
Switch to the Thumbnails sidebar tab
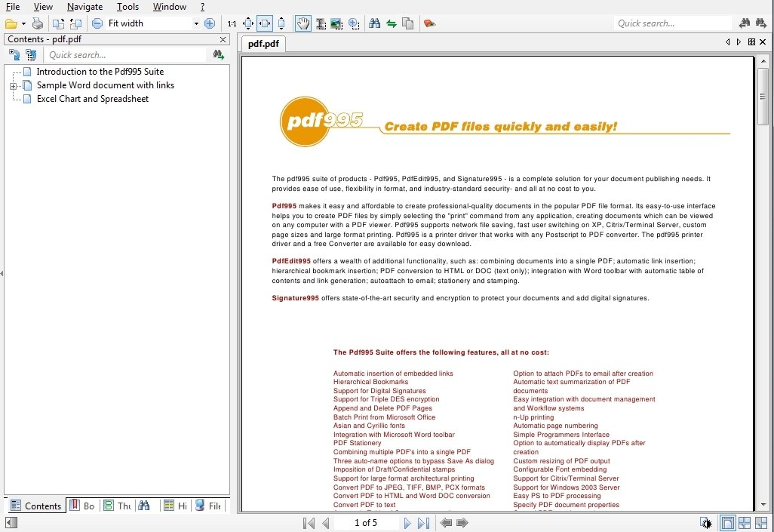click(117, 506)
